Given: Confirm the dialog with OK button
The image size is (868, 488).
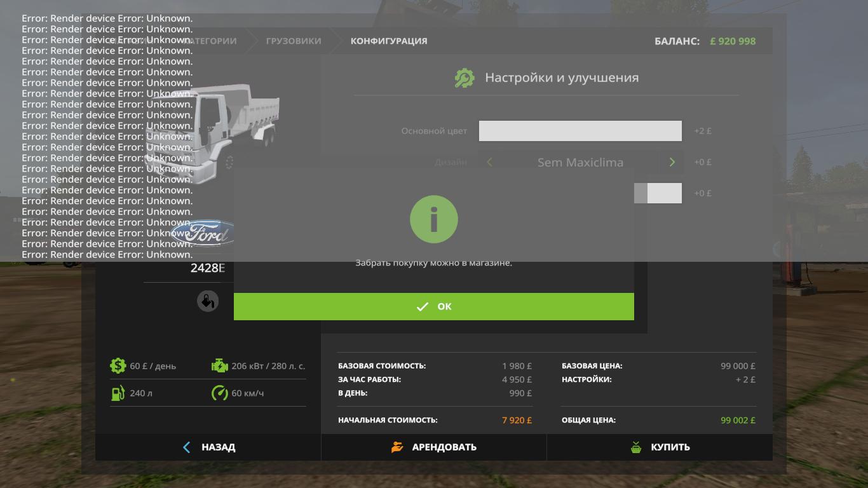Looking at the screenshot, I should point(434,306).
